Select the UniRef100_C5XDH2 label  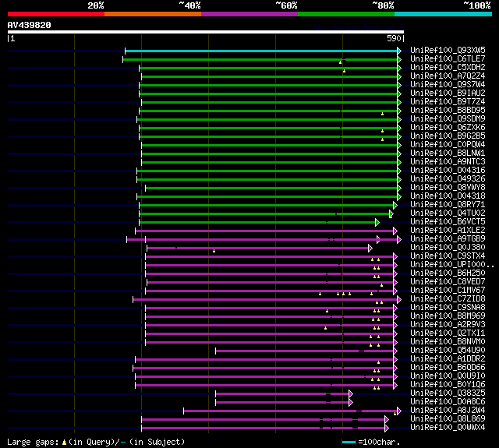click(448, 68)
